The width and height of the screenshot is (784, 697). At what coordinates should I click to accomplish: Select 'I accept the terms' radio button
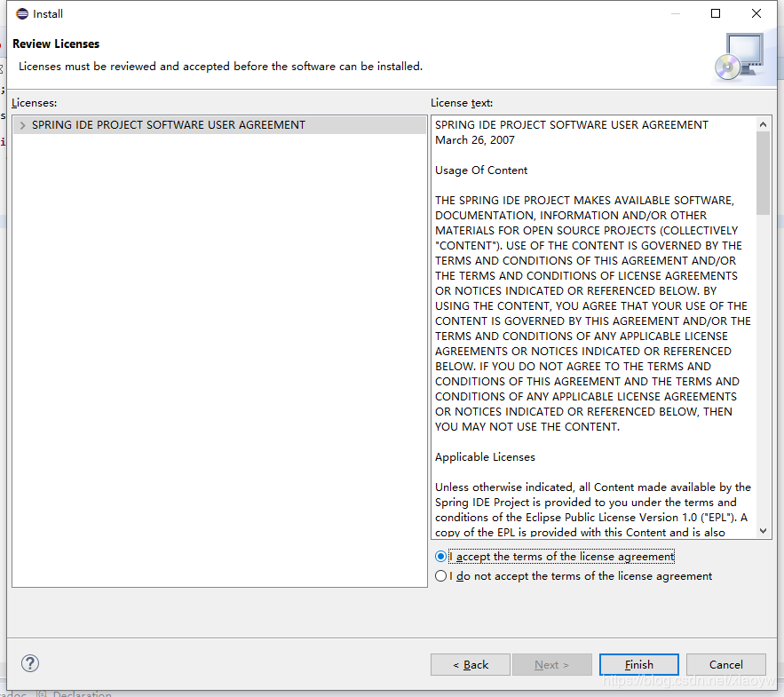coord(441,557)
